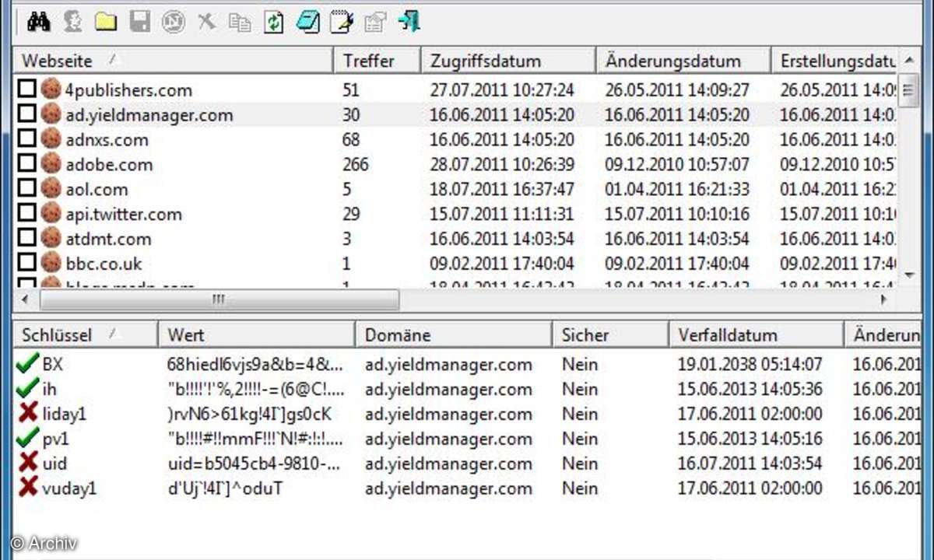Click the grayed user profile icon

(x=72, y=22)
